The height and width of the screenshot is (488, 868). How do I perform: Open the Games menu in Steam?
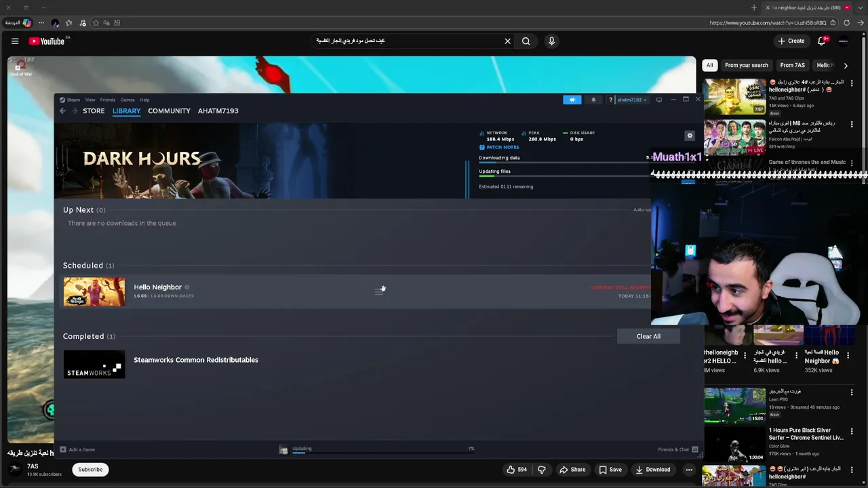pyautogui.click(x=127, y=100)
